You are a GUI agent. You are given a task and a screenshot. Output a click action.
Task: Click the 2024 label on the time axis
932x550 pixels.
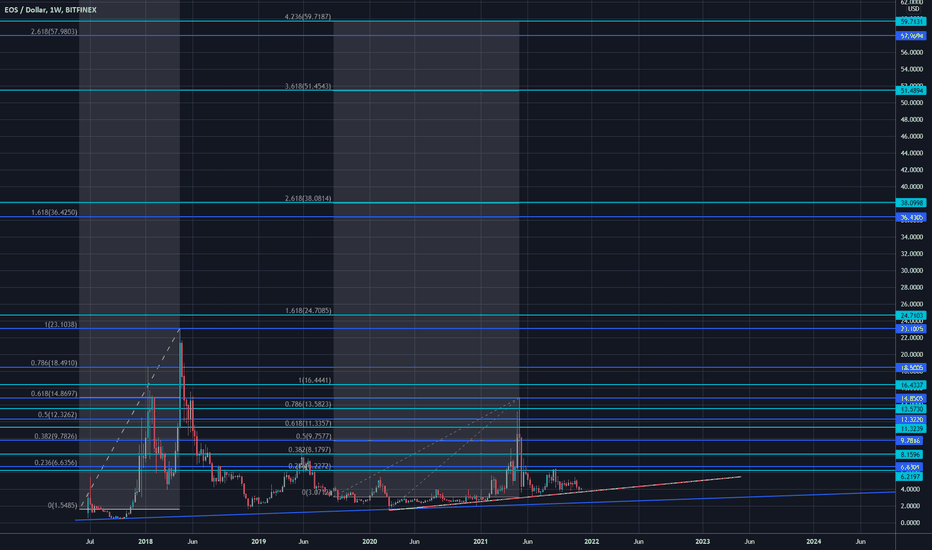click(x=814, y=542)
